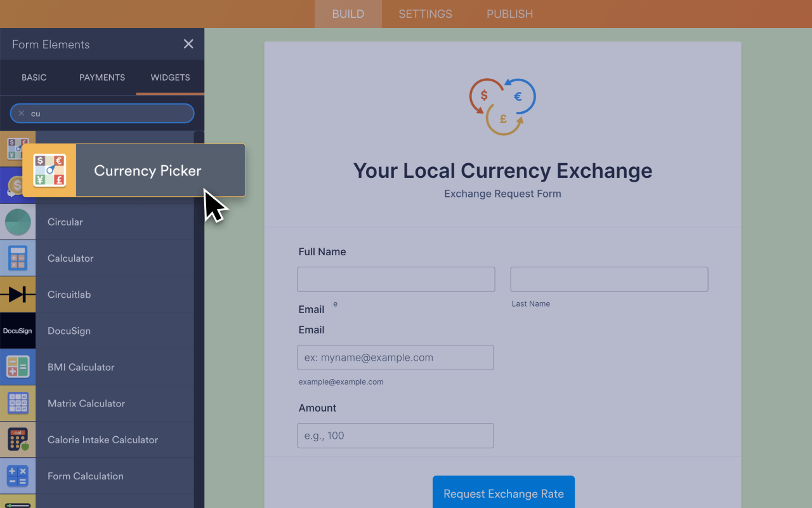Select the Matrix Calculator widget icon
Viewport: 812px width, 508px height.
18,403
